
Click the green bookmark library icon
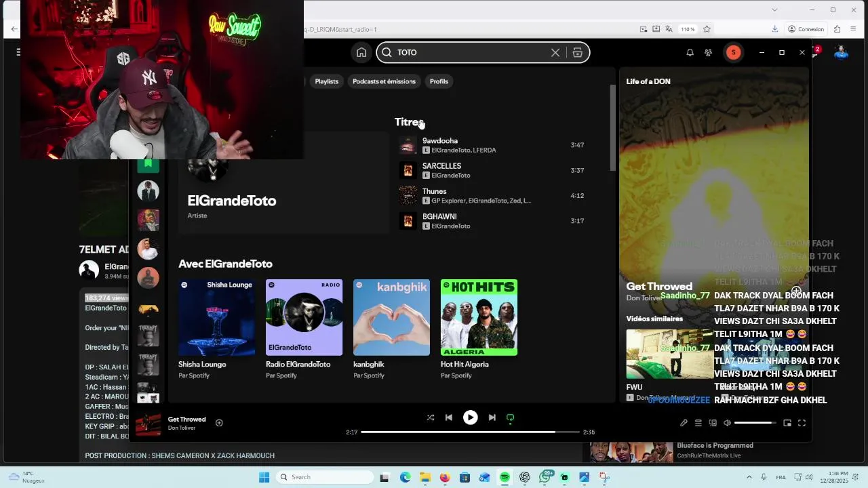pos(148,163)
